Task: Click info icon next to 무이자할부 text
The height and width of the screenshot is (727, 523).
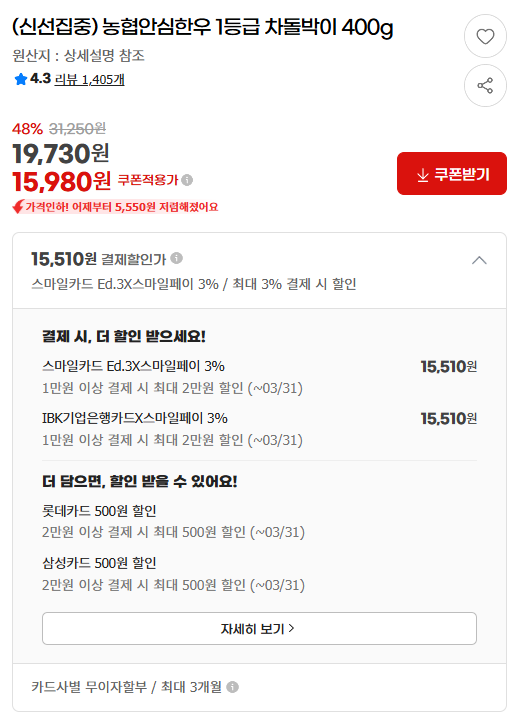Action: click(232, 687)
